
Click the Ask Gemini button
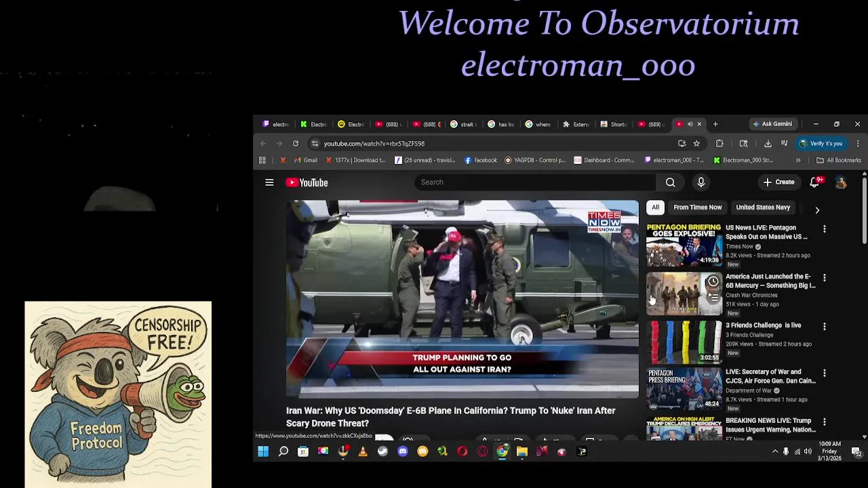click(772, 124)
